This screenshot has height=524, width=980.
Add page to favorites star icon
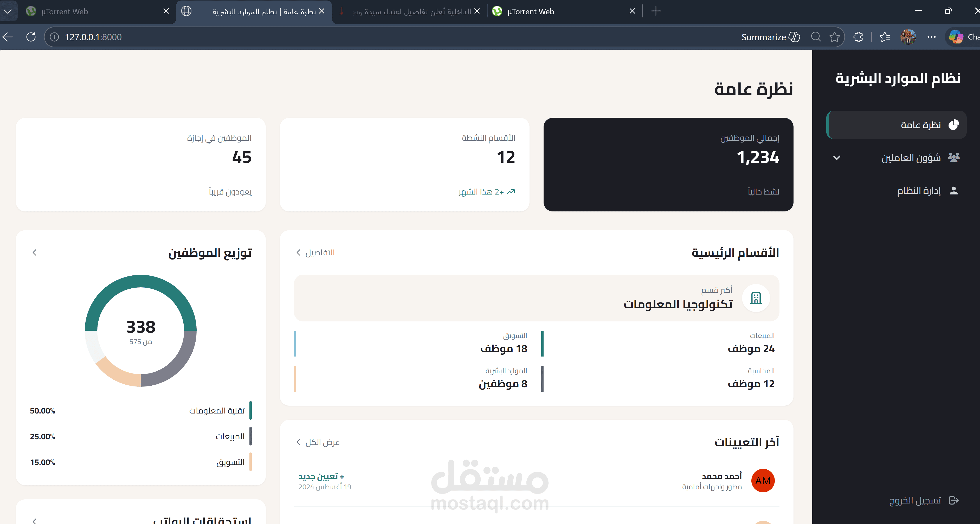834,37
